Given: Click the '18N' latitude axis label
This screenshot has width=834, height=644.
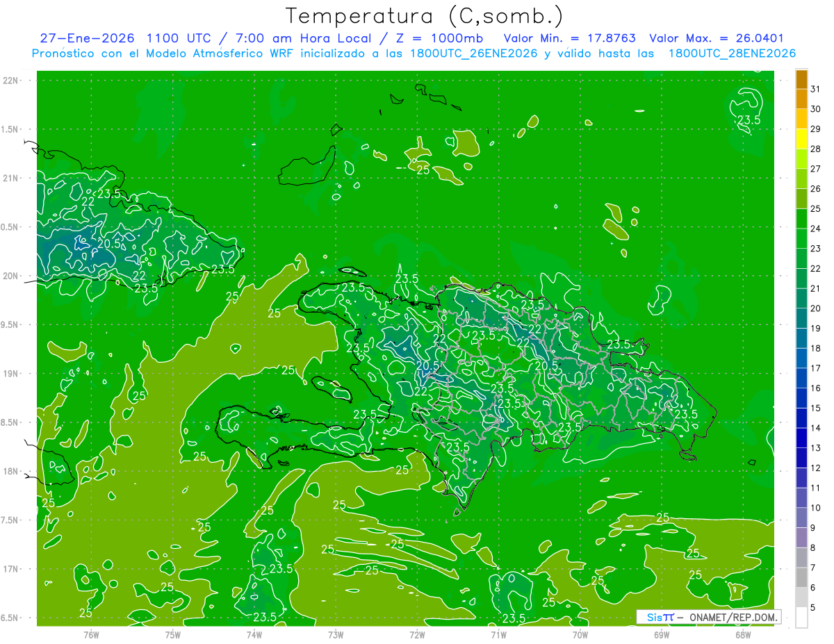Looking at the screenshot, I should pyautogui.click(x=10, y=471).
